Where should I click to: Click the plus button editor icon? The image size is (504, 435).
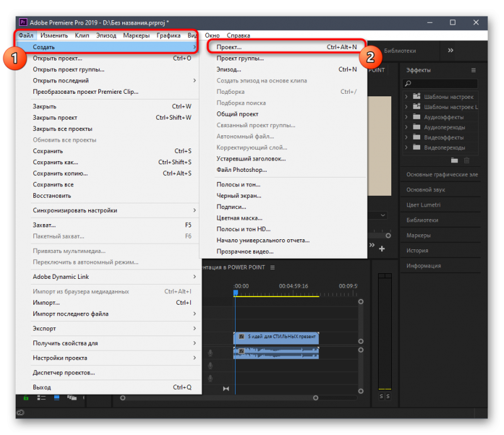click(x=382, y=249)
